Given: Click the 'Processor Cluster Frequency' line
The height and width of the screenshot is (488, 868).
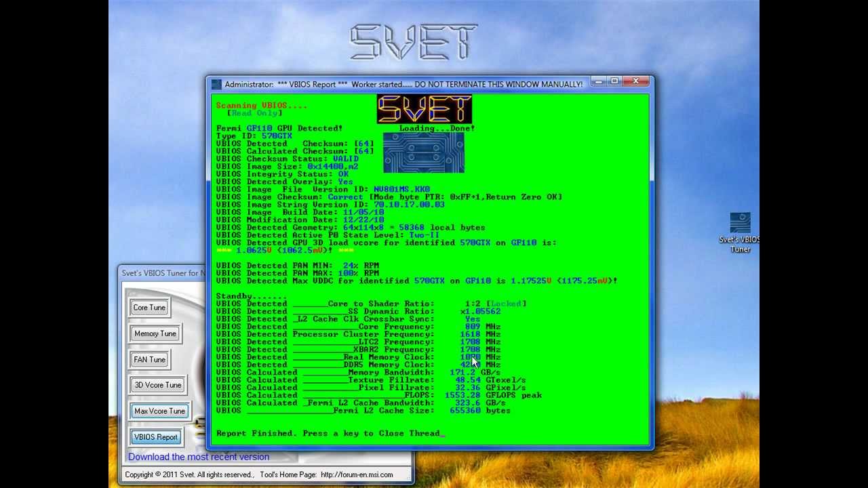Looking at the screenshot, I should 359,334.
